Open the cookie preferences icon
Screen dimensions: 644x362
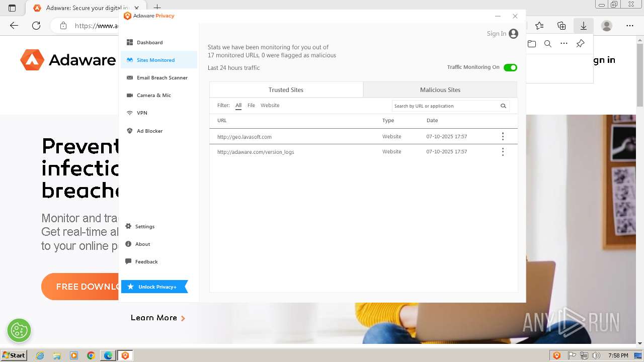click(19, 330)
